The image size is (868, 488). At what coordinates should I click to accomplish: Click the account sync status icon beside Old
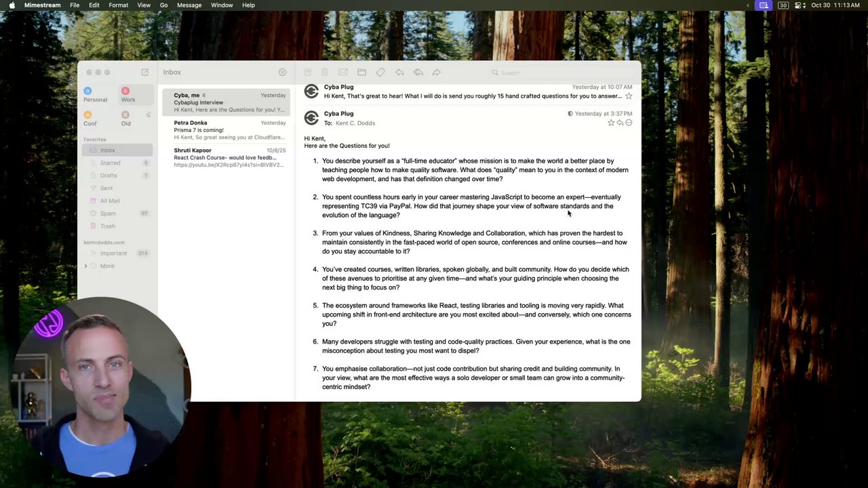[149, 115]
